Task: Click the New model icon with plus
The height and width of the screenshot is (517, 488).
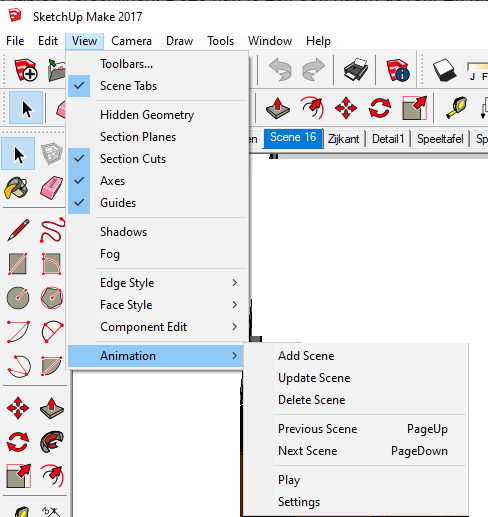Action: click(x=26, y=70)
